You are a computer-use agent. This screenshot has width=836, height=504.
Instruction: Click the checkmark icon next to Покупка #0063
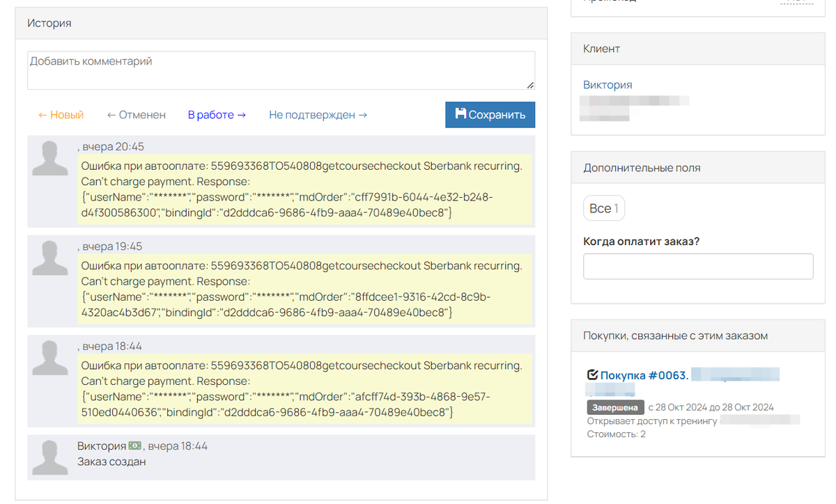click(x=593, y=375)
